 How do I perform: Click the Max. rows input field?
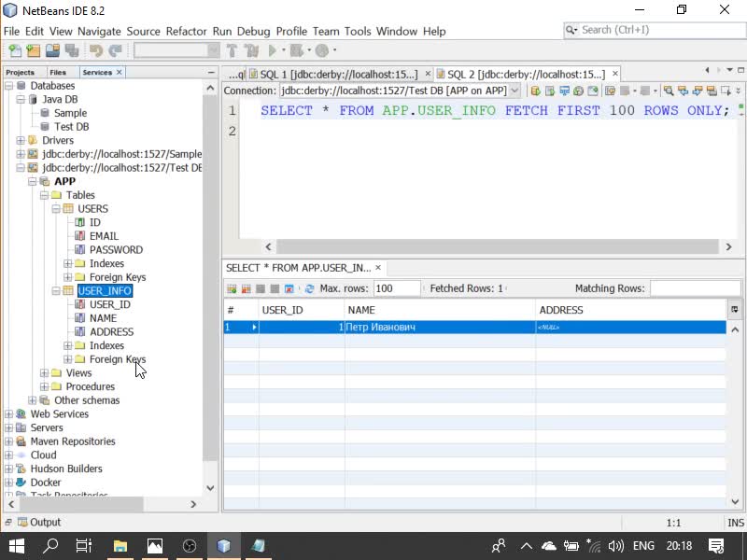click(396, 288)
